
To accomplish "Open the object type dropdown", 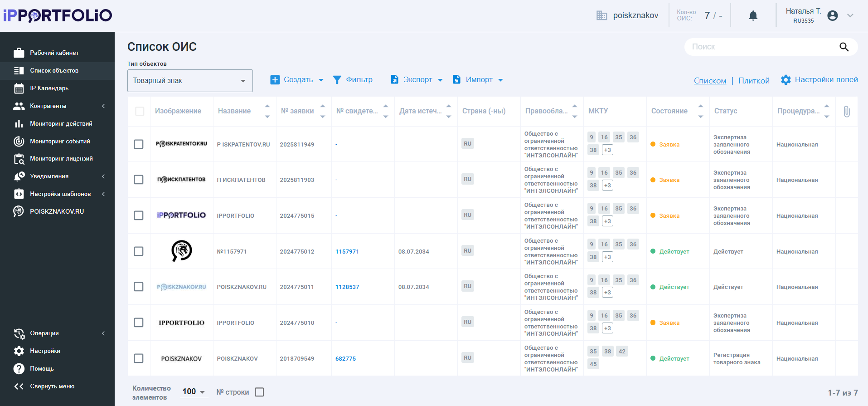I will (x=190, y=81).
